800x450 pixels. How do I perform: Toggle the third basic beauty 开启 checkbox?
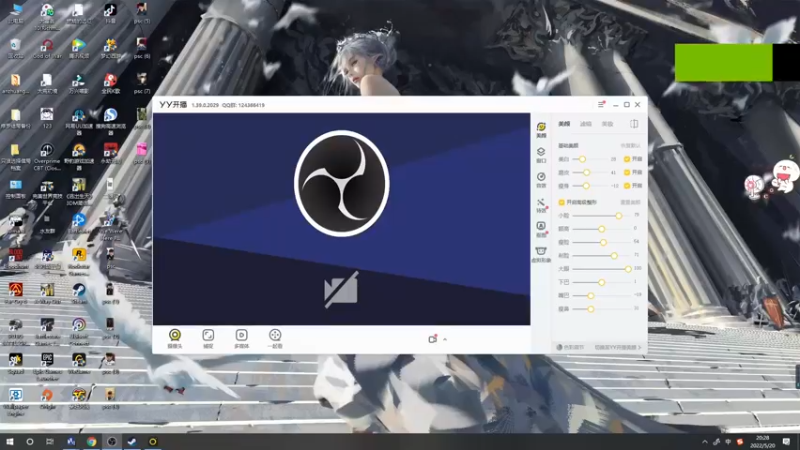coord(627,186)
